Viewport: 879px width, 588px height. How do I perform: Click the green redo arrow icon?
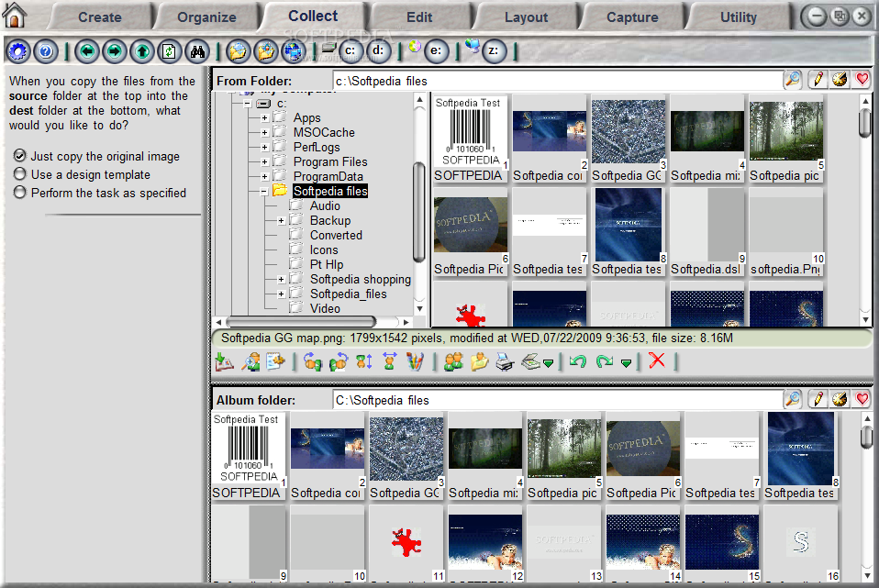pos(605,361)
